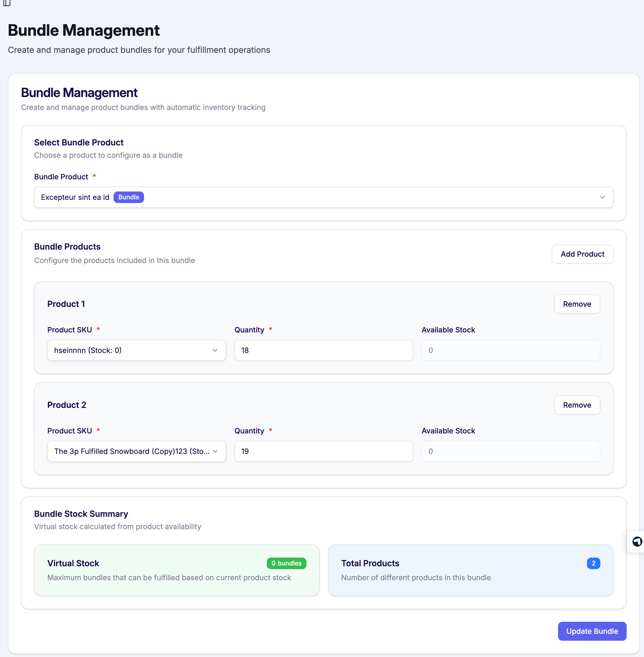Select the Total Products summary card

click(471, 570)
